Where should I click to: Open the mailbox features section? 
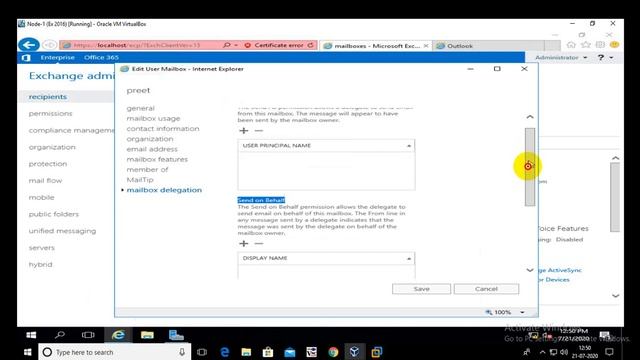pos(157,159)
